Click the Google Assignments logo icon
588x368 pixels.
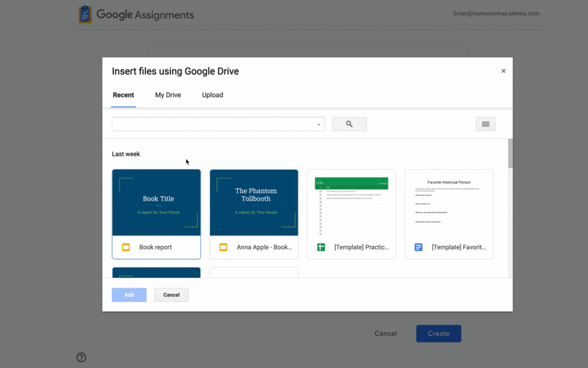pos(85,15)
